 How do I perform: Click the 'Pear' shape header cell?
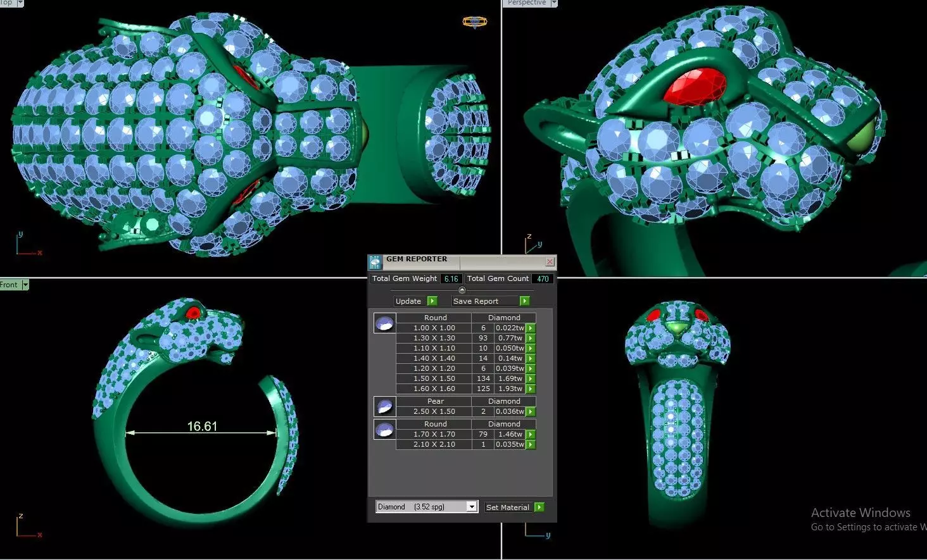435,401
